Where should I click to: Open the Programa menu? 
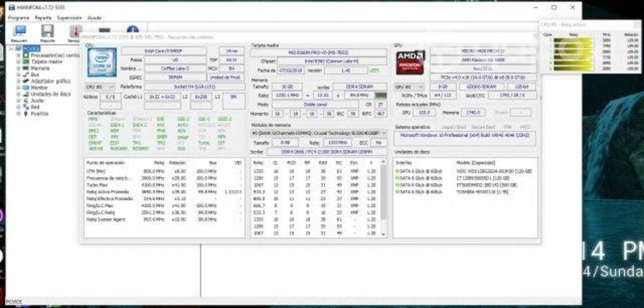18,18
